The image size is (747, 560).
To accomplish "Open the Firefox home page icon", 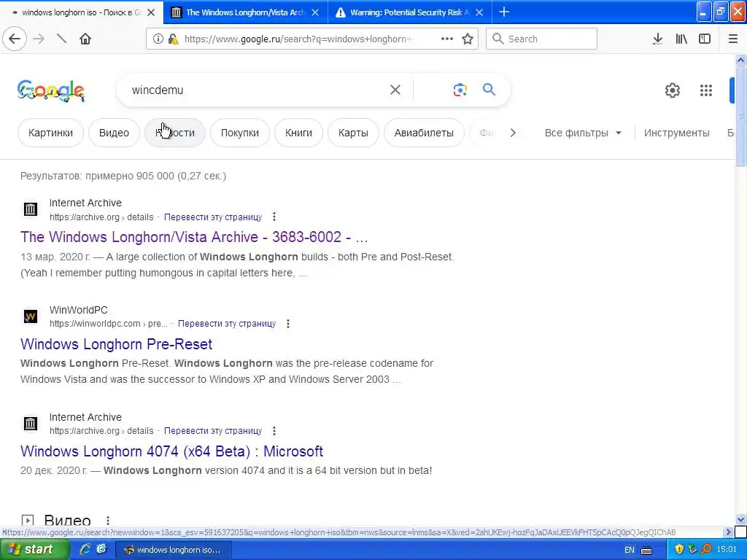I will tap(85, 39).
